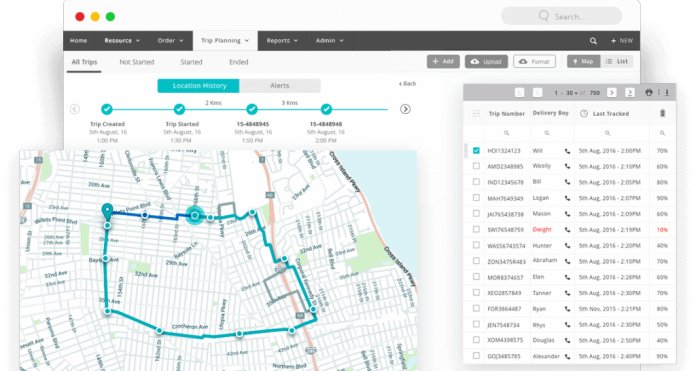
Task: Click the download icon in trip list
Action: 667,92
